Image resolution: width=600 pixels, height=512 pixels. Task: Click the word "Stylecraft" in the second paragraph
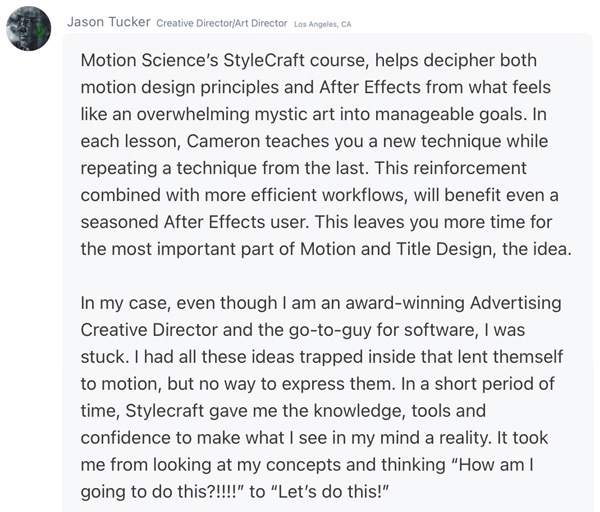[165, 411]
